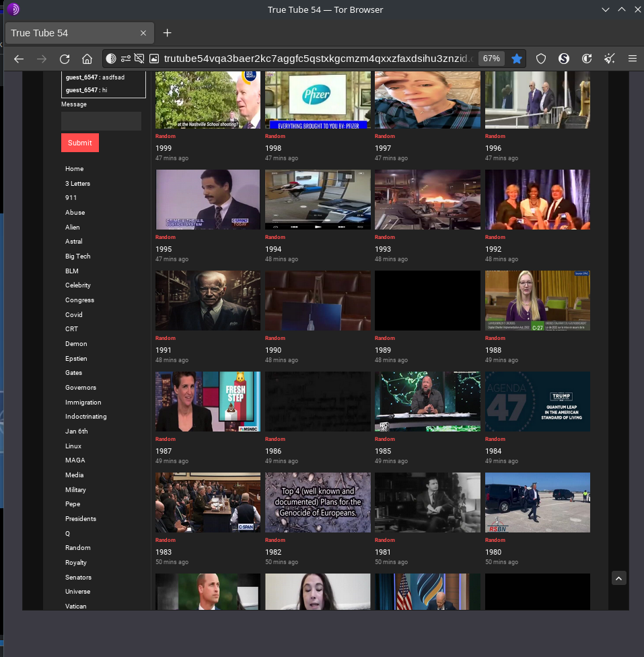644x657 pixels.
Task: Close the True Tube 54 tab
Action: [x=143, y=33]
